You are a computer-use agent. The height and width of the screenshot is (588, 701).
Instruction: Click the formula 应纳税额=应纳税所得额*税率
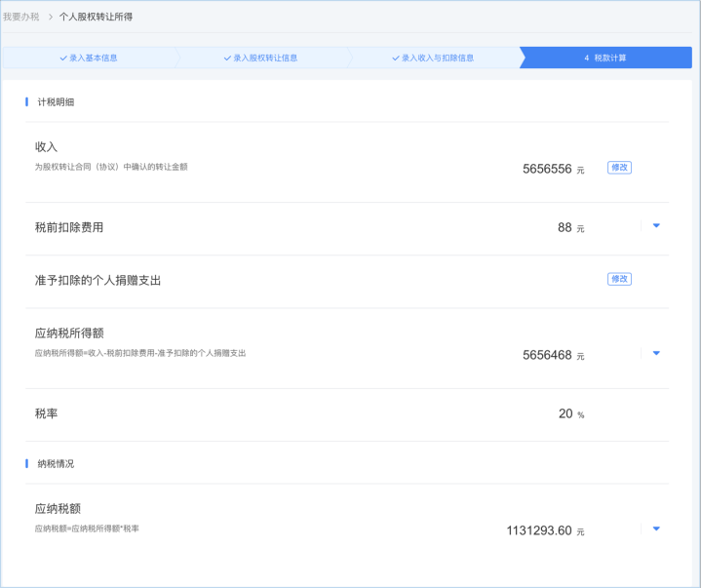[x=87, y=529]
